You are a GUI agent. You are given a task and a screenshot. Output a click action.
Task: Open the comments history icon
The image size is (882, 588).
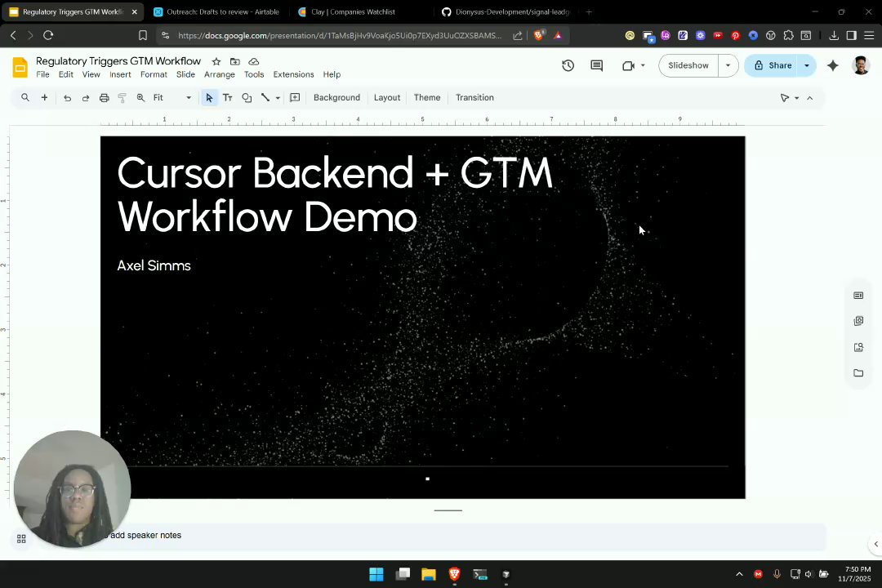tap(597, 65)
